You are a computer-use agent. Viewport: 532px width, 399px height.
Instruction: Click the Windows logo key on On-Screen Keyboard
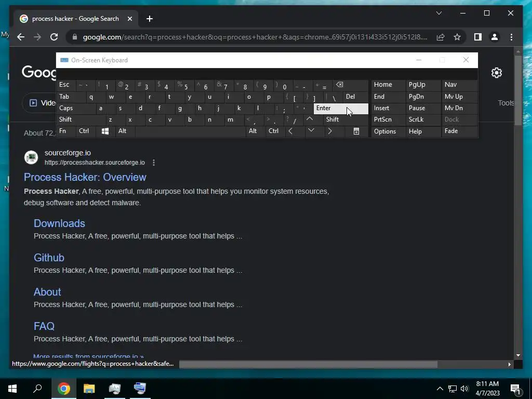coord(105,131)
